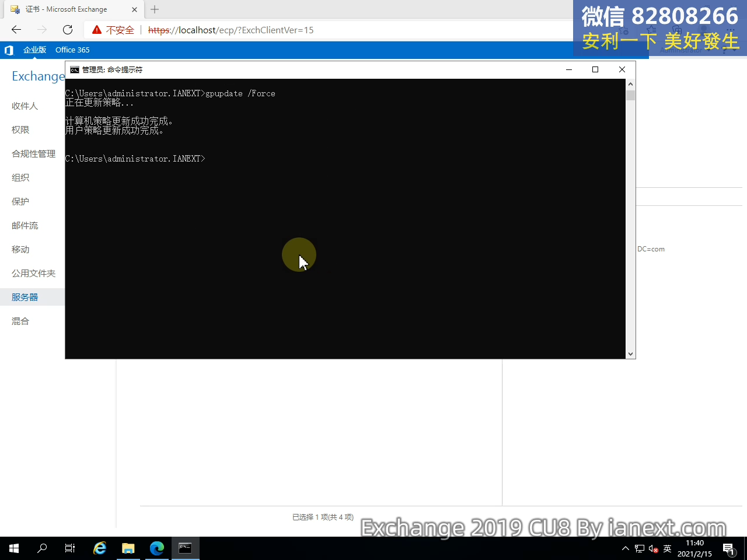Maximize the command prompt window

point(595,69)
